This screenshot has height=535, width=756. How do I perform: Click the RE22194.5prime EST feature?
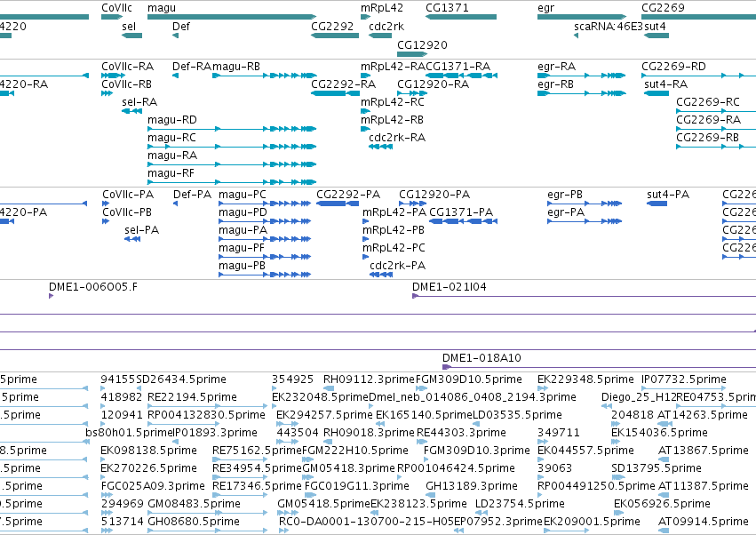point(207,406)
